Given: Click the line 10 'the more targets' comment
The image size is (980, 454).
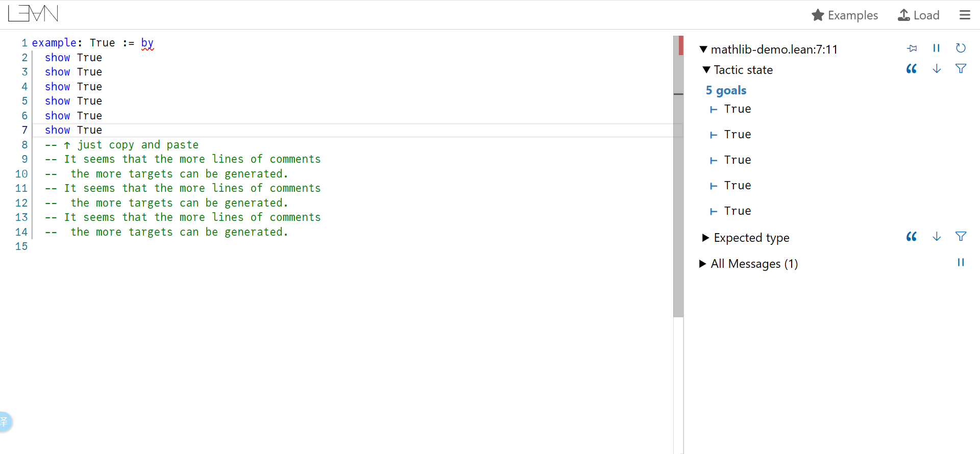Looking at the screenshot, I should click(x=166, y=174).
